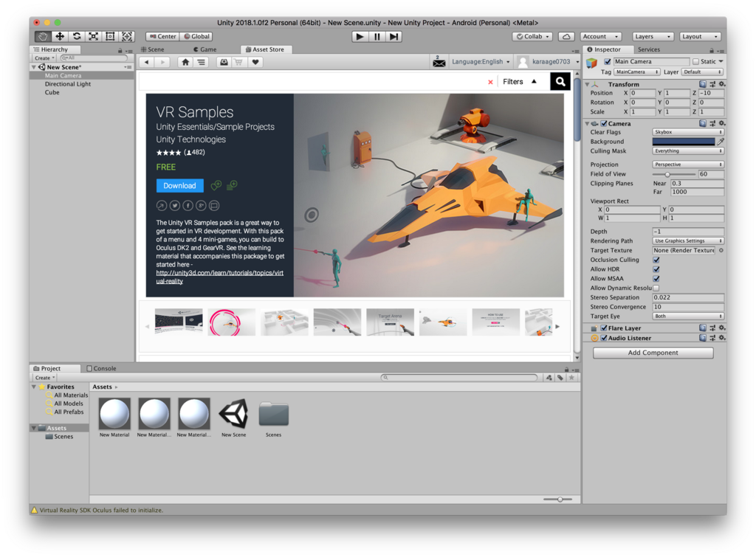Toggle Flare Layer component checkbox
This screenshot has width=756, height=557.
pos(604,328)
